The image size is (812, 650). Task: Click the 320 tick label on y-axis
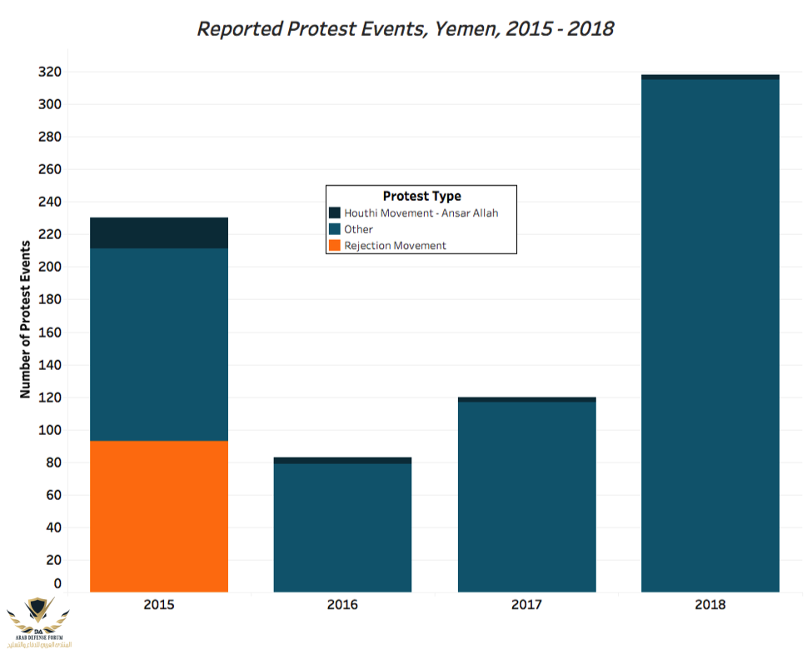pos(50,72)
